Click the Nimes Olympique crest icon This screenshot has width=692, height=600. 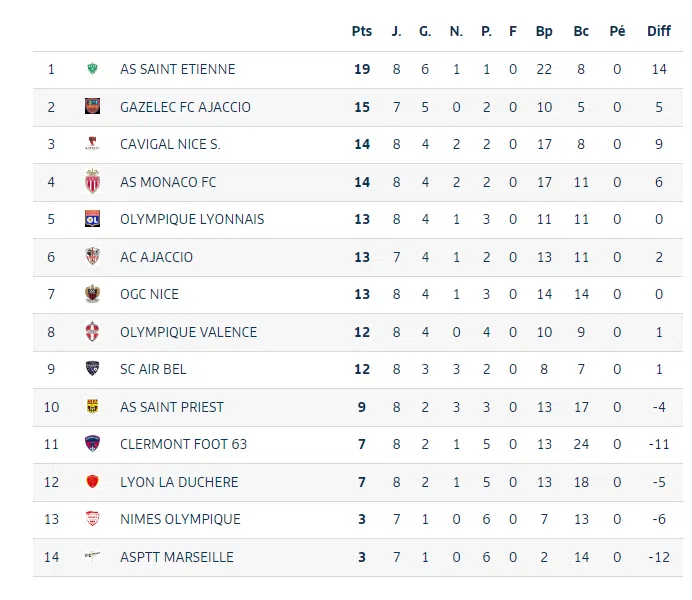[92, 519]
